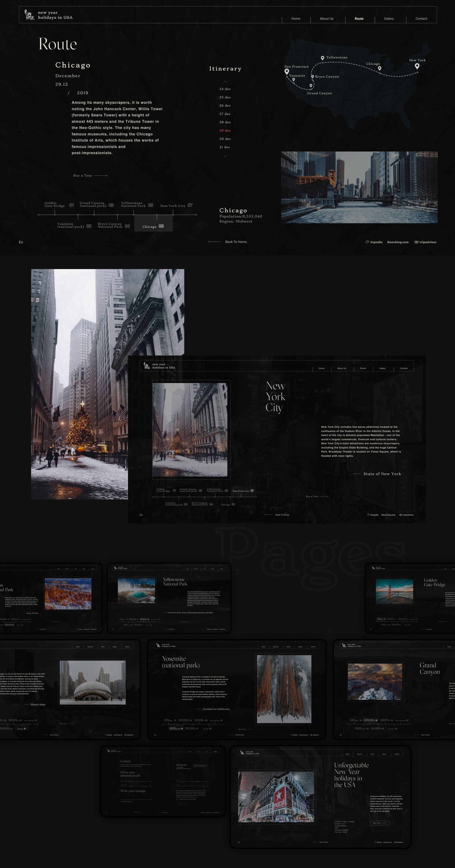Select 25 dec in itinerary
455x868 pixels.
pyautogui.click(x=225, y=97)
